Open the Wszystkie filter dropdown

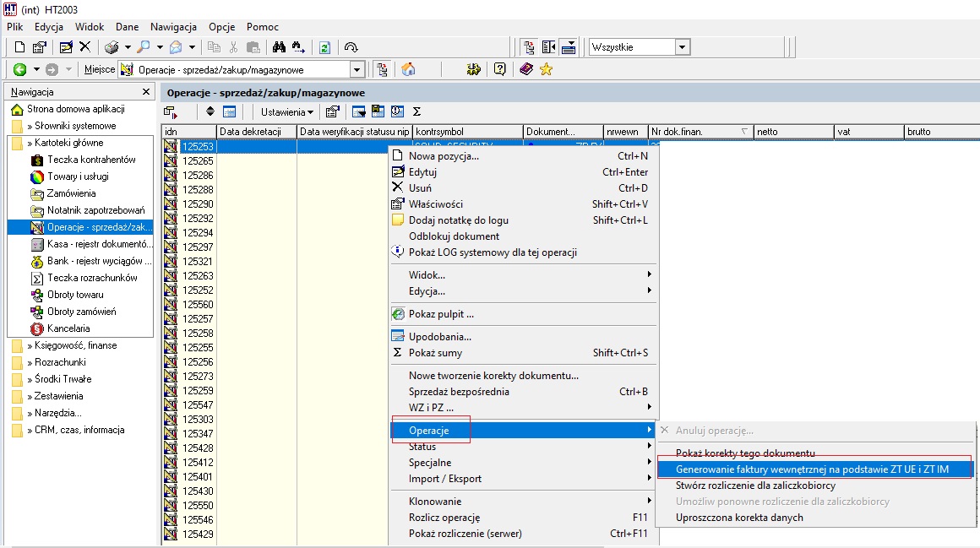click(x=683, y=47)
